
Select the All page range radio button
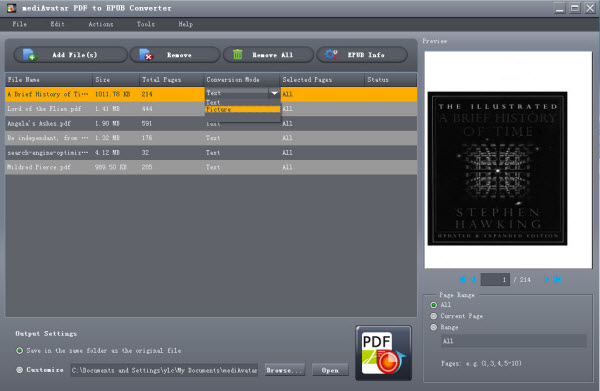[434, 305]
